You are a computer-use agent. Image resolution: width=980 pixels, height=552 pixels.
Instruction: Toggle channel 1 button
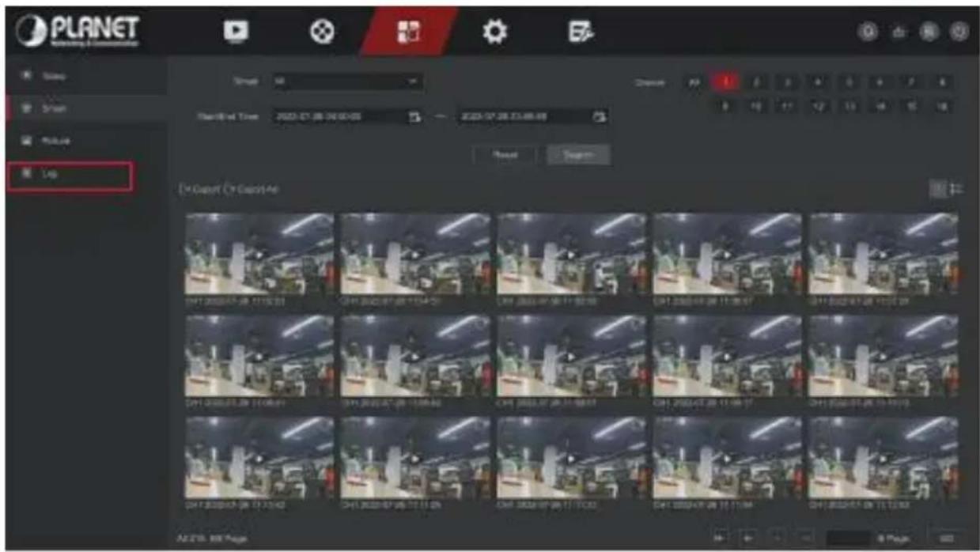coord(725,81)
